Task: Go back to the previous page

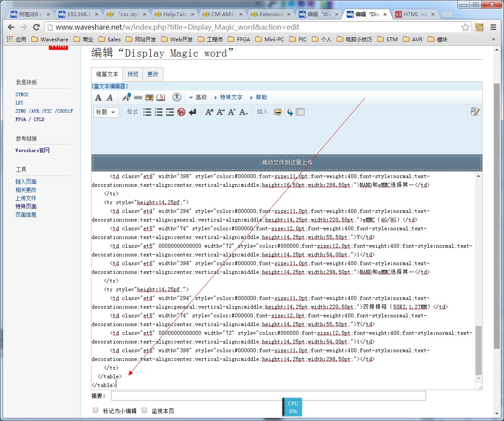Action: [x=11, y=27]
